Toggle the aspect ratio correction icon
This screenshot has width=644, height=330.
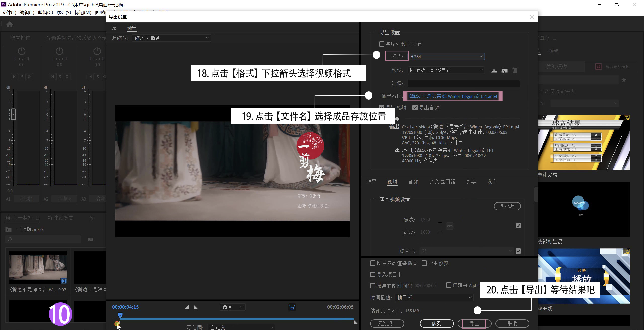[x=292, y=307]
